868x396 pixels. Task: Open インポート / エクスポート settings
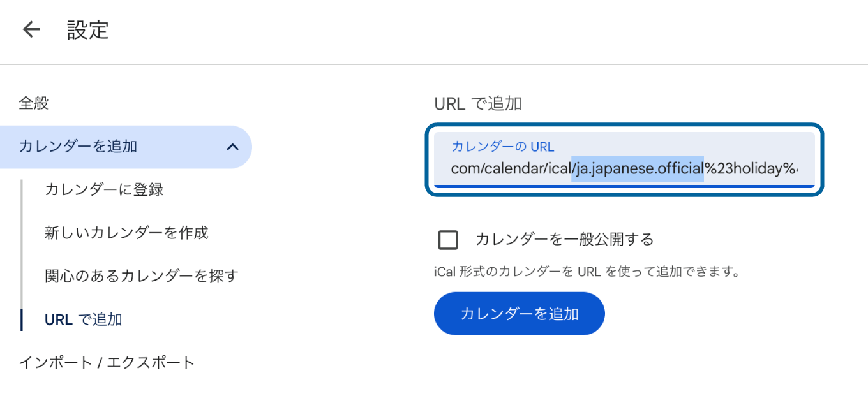(107, 363)
